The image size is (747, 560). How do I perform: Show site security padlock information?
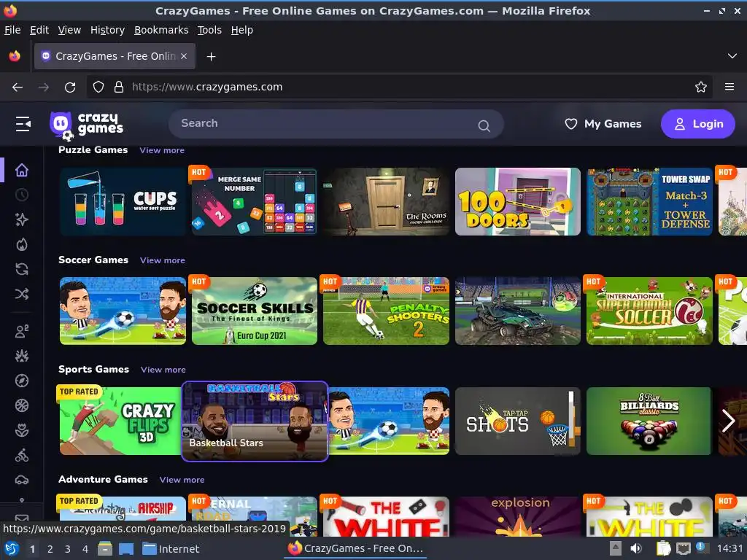pos(119,87)
